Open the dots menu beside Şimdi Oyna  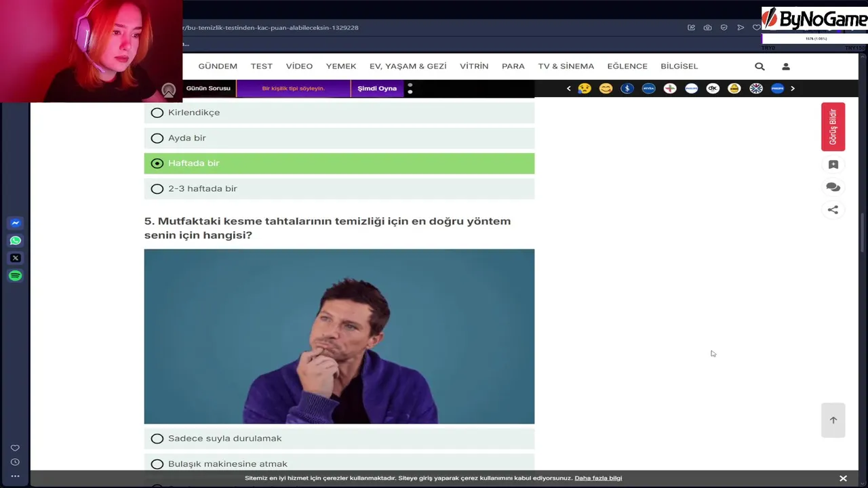point(410,89)
